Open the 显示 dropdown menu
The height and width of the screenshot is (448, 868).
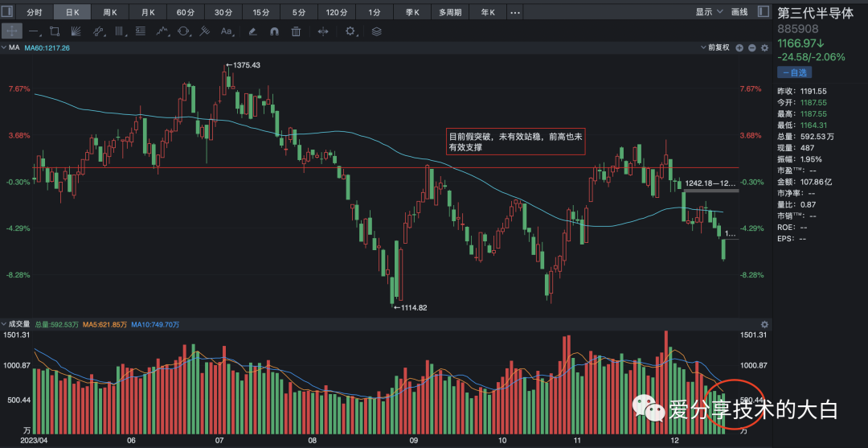tap(708, 12)
